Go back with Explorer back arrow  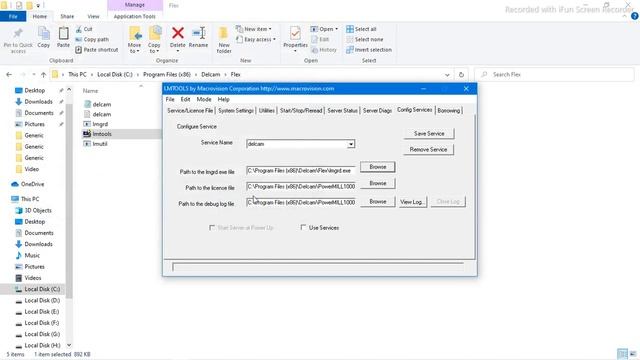(9, 75)
